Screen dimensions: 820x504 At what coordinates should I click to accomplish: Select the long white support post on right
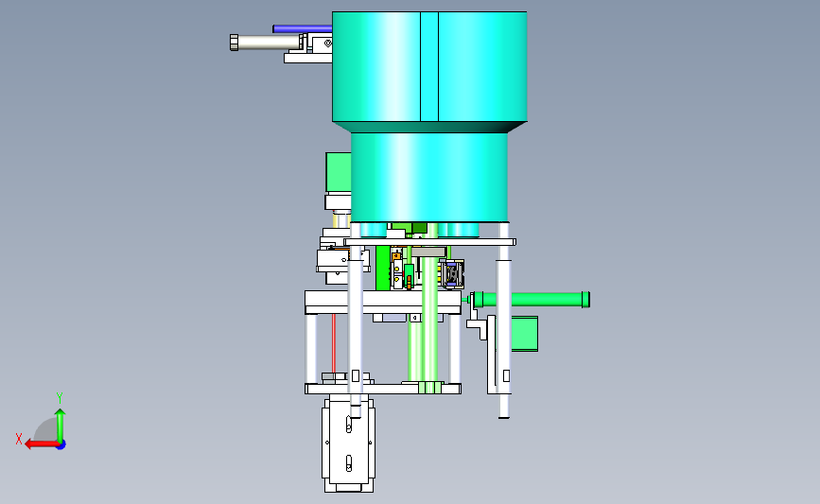pyautogui.click(x=503, y=320)
